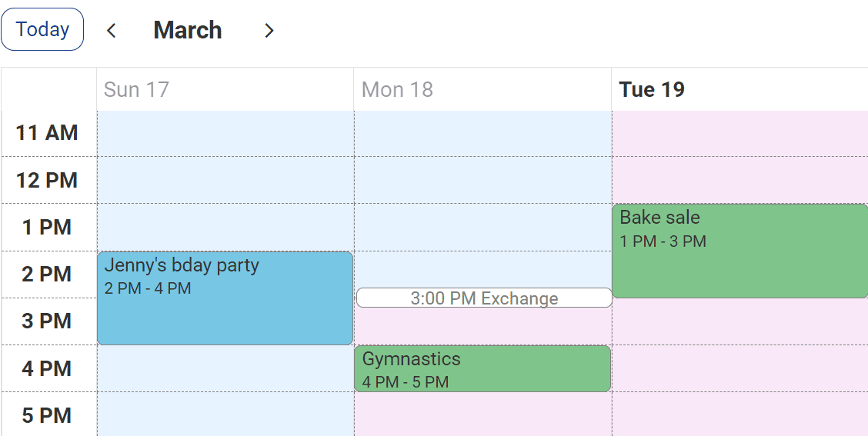Click the 12 PM slot on Monday
This screenshot has width=868, height=436.
482,181
